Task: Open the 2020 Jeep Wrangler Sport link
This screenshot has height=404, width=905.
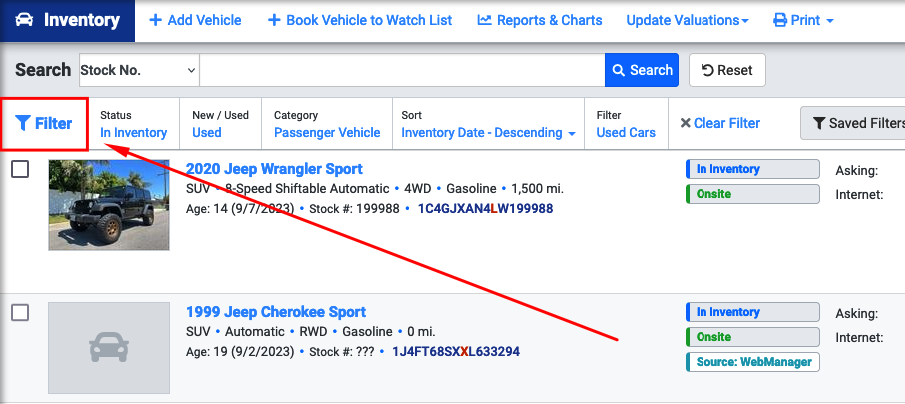Action: (274, 169)
